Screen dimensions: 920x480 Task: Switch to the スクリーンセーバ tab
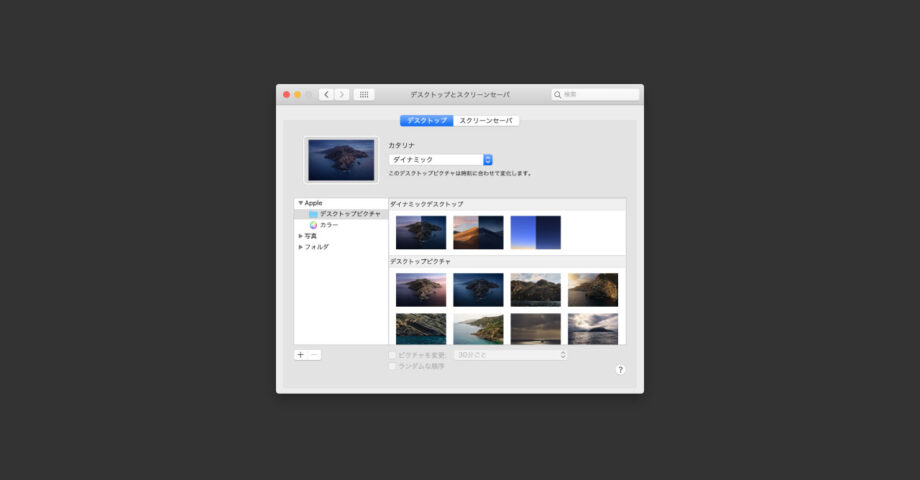[486, 121]
